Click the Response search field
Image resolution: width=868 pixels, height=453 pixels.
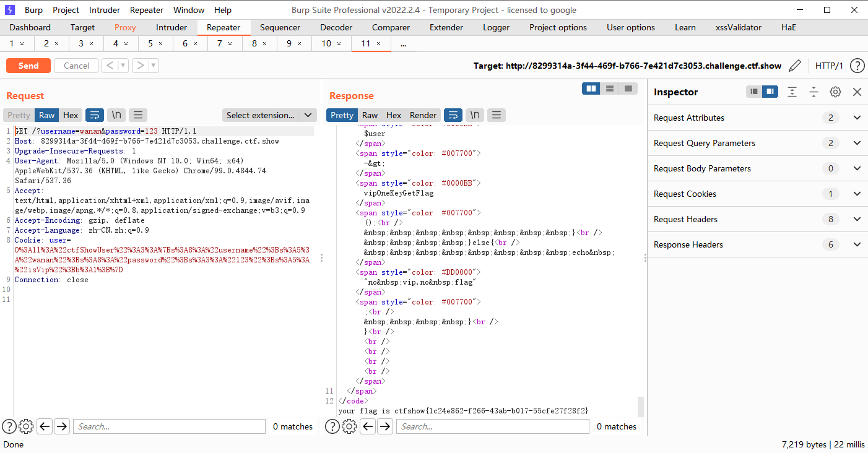click(x=493, y=426)
